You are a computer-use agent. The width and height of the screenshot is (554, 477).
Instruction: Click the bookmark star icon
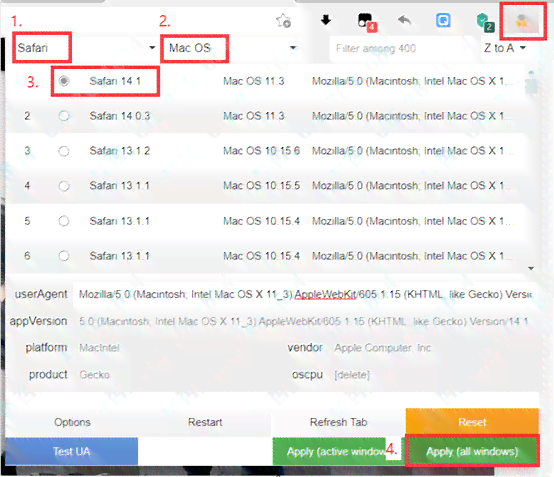click(283, 21)
